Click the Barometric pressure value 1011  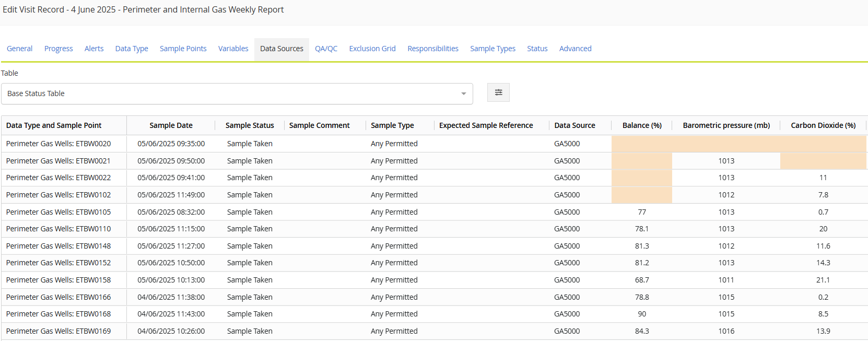(726, 280)
